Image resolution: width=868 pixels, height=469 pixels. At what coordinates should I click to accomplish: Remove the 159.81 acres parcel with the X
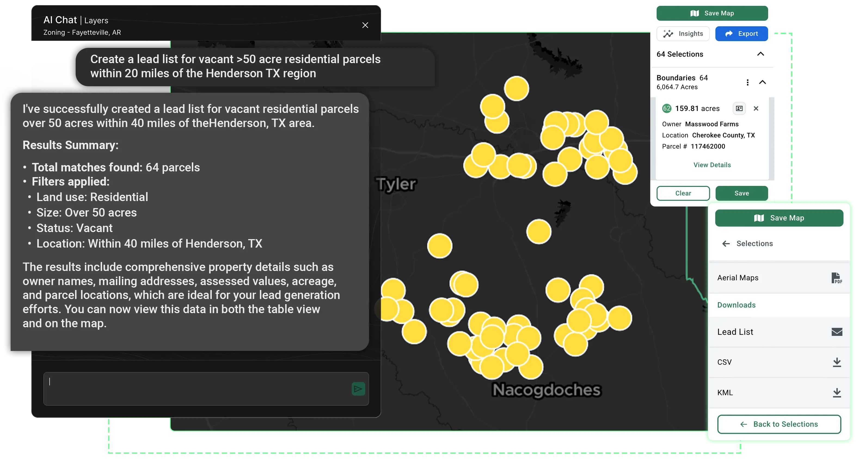pyautogui.click(x=756, y=109)
